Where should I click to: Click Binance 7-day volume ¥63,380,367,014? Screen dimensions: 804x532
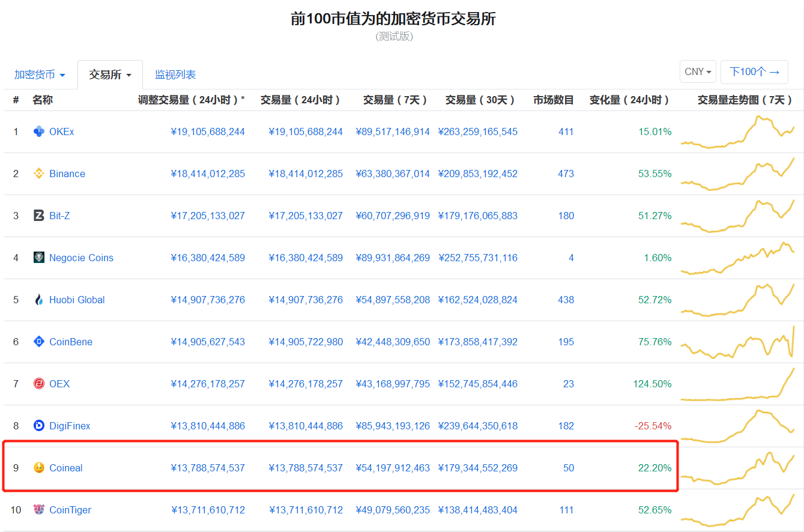(393, 174)
